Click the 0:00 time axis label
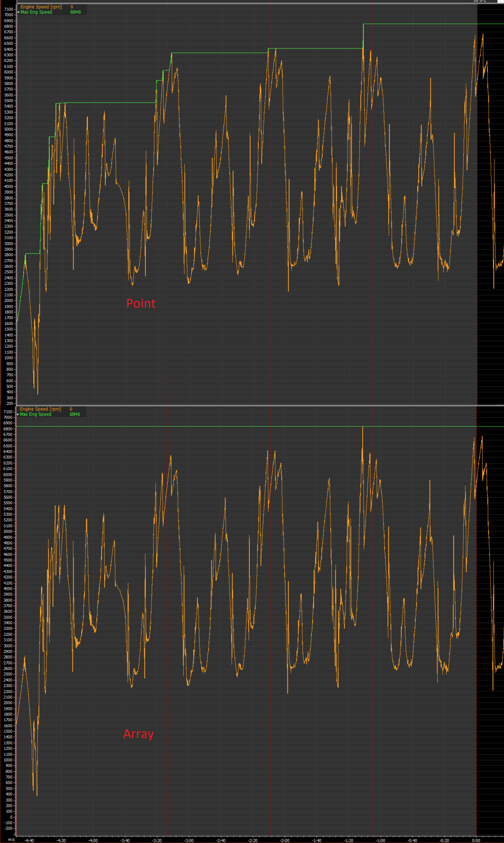This screenshot has height=843, width=504. click(x=476, y=840)
